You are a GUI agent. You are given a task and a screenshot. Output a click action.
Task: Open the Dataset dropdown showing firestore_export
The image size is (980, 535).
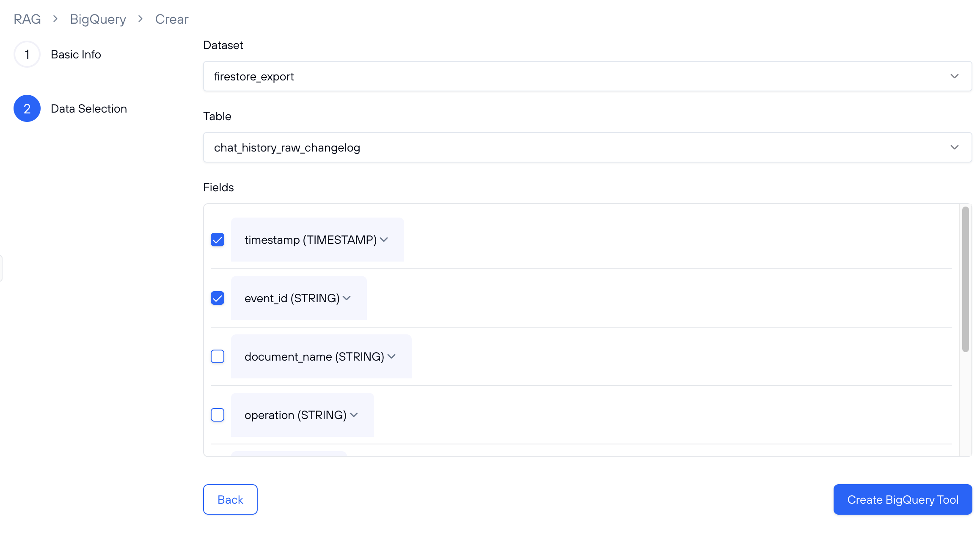click(x=587, y=76)
